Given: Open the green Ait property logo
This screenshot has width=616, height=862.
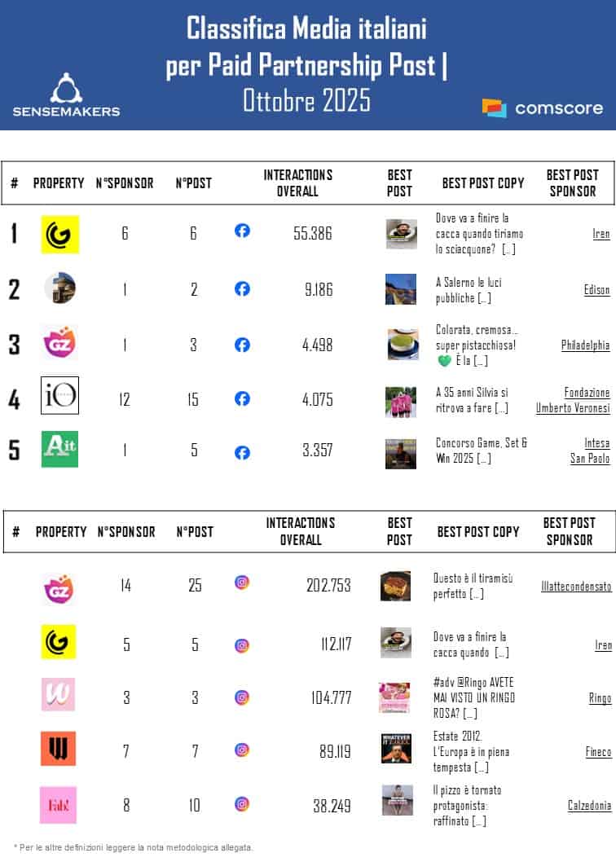Looking at the screenshot, I should (x=59, y=449).
